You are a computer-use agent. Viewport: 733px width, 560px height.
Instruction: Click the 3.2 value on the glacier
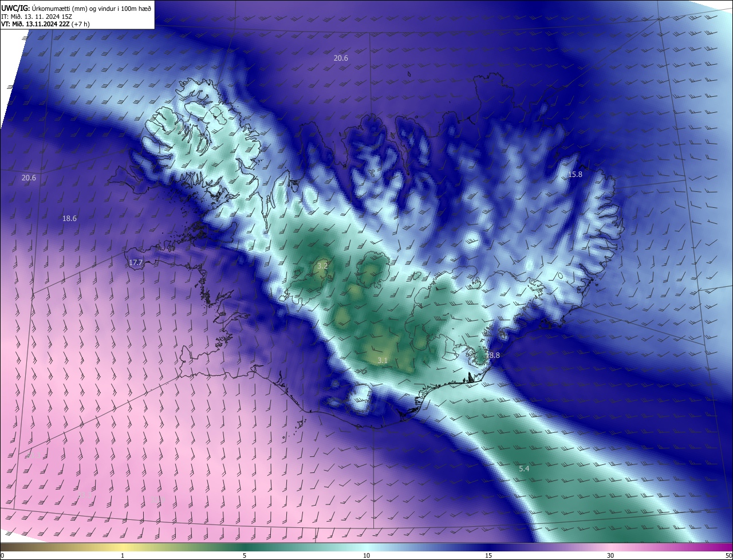(x=322, y=266)
